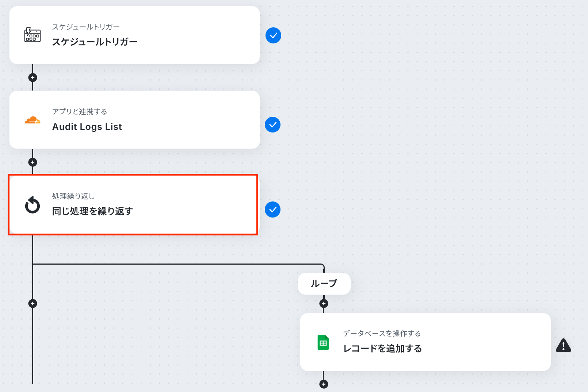Open the レコードを追加する step card
This screenshot has height=392, width=588.
[x=438, y=342]
